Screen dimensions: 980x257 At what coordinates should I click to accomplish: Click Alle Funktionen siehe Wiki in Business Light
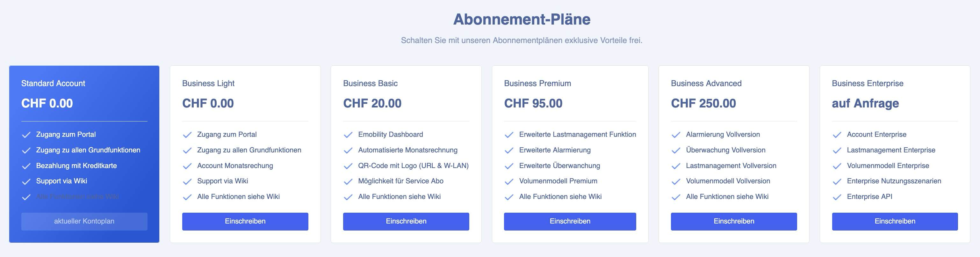click(x=238, y=196)
